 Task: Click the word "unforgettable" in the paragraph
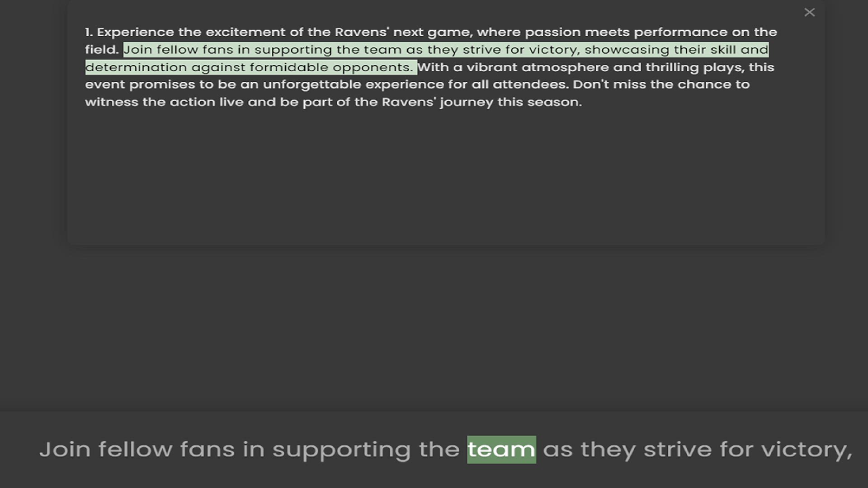click(x=312, y=84)
